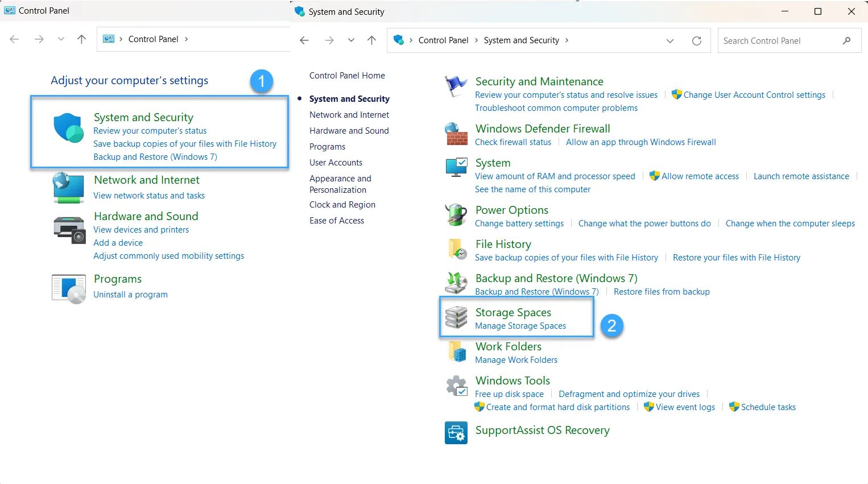Select Ease of Access in sidebar

click(337, 221)
